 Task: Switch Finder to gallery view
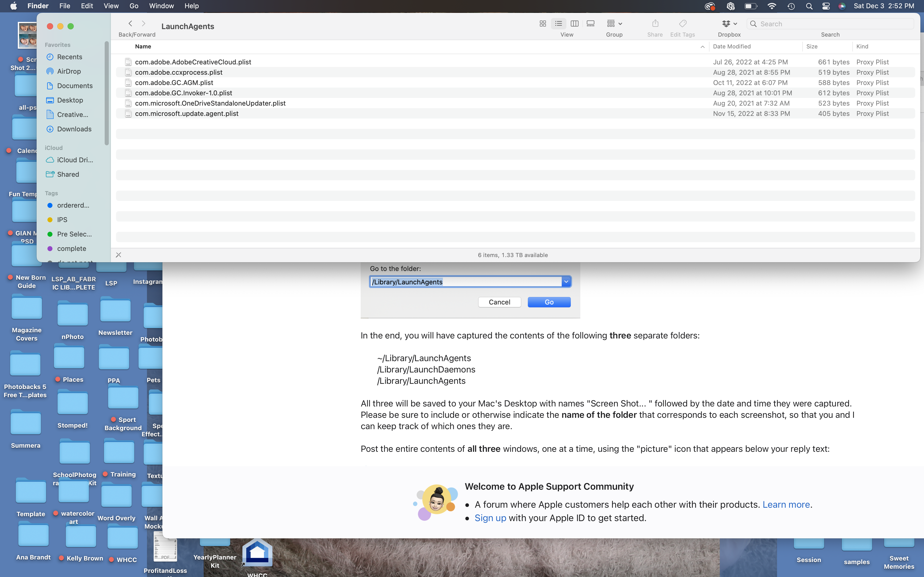pos(590,24)
